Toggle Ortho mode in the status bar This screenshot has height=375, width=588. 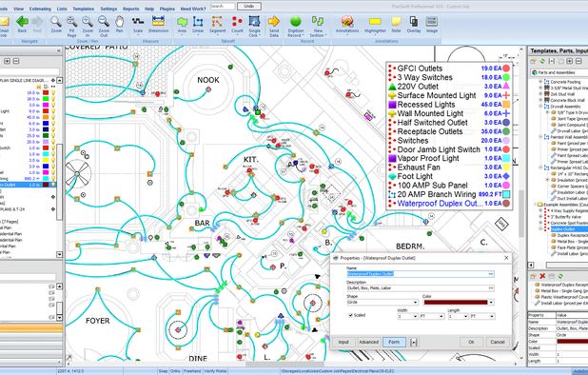pyautogui.click(x=175, y=371)
